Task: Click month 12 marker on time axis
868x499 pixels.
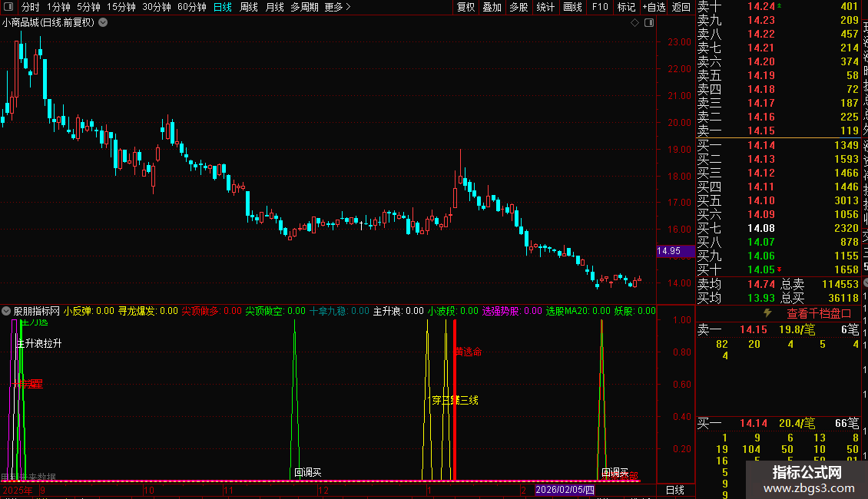Action: [x=323, y=490]
